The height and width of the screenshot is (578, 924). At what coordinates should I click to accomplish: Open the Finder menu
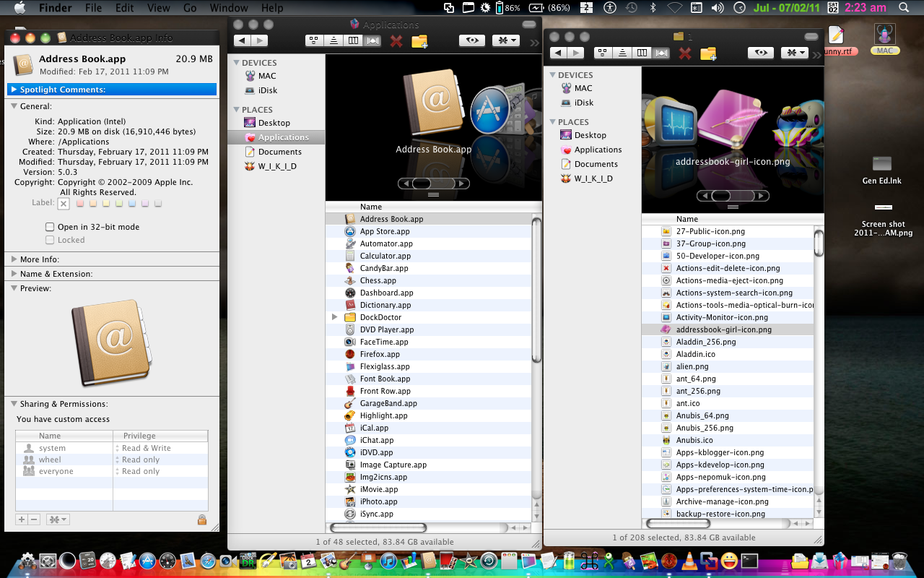[54, 8]
